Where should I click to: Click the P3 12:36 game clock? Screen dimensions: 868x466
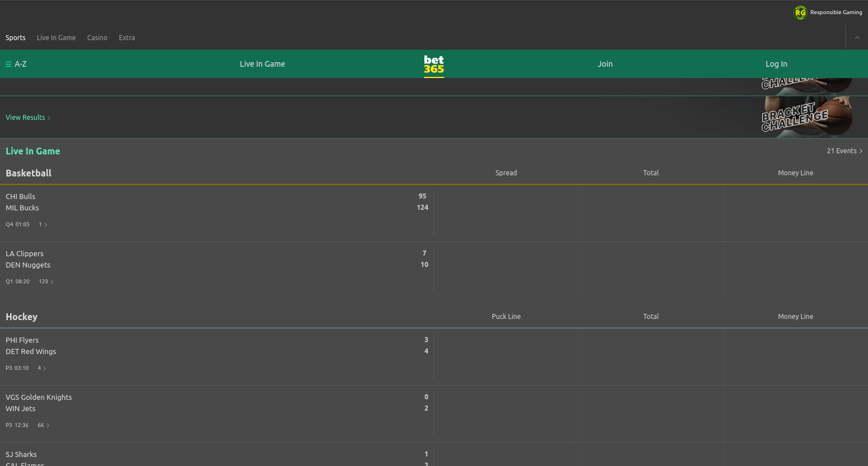[17, 425]
